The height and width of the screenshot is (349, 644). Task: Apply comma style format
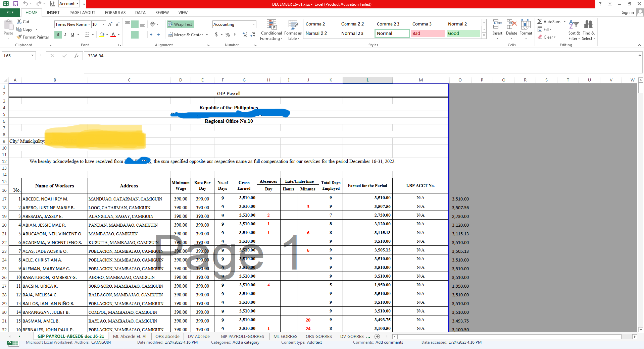coord(235,35)
